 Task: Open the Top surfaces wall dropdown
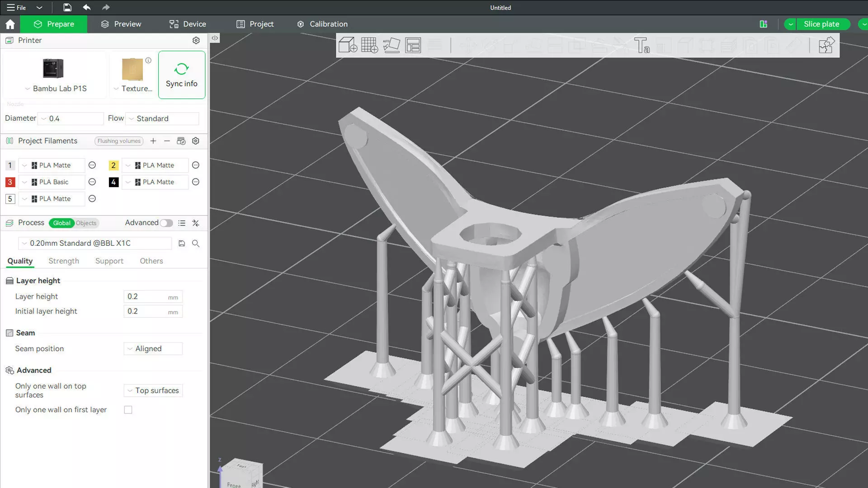pyautogui.click(x=153, y=390)
